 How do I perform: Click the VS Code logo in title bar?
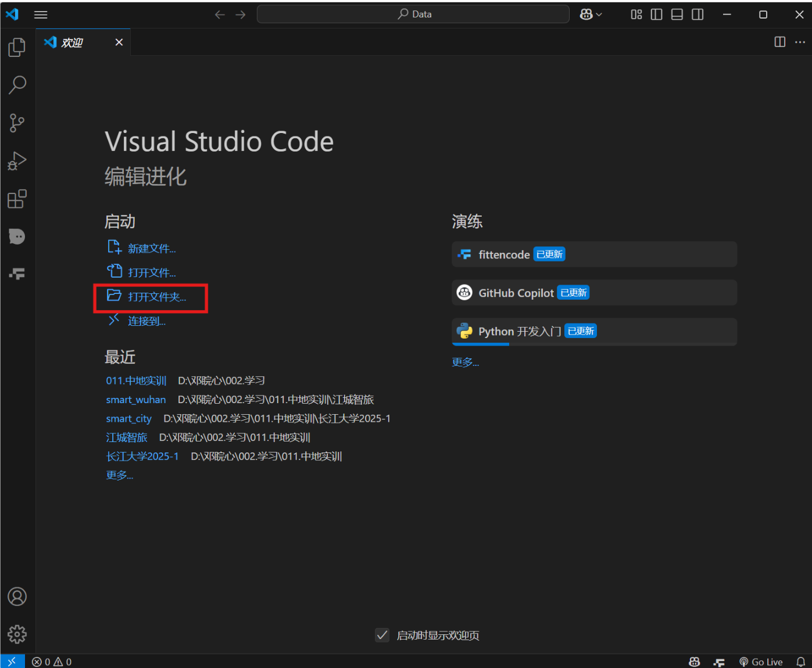coord(12,14)
